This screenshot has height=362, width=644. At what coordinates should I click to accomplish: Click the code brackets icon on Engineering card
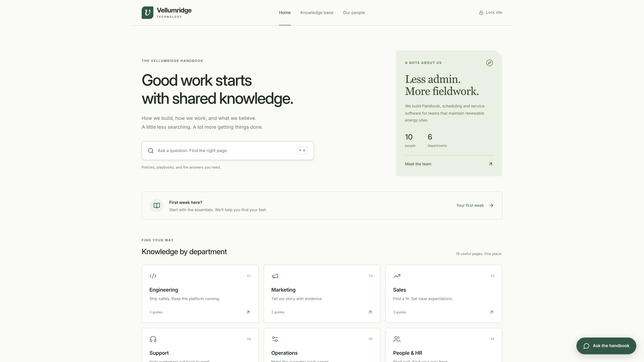153,276
